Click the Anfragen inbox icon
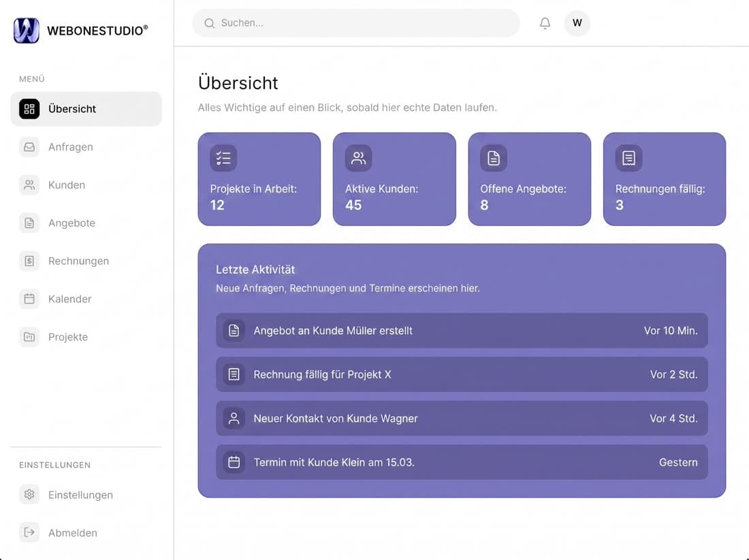This screenshot has width=749, height=560. (29, 146)
